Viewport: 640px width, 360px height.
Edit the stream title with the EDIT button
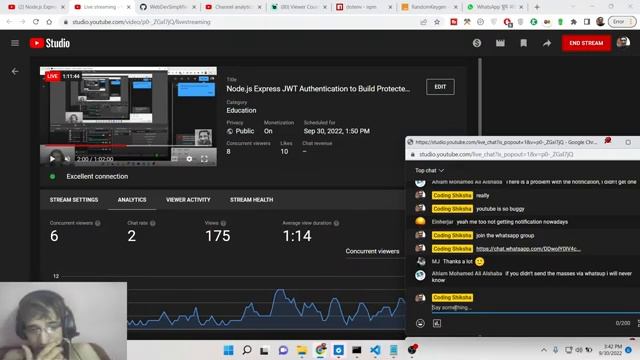click(440, 87)
